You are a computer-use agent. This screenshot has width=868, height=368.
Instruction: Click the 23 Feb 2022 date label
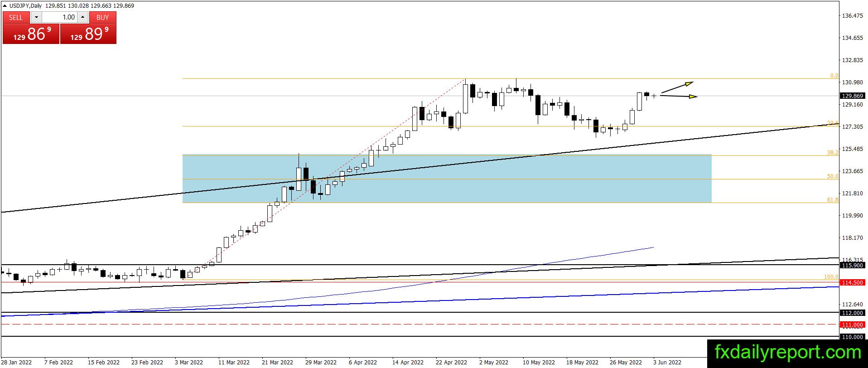pyautogui.click(x=147, y=363)
